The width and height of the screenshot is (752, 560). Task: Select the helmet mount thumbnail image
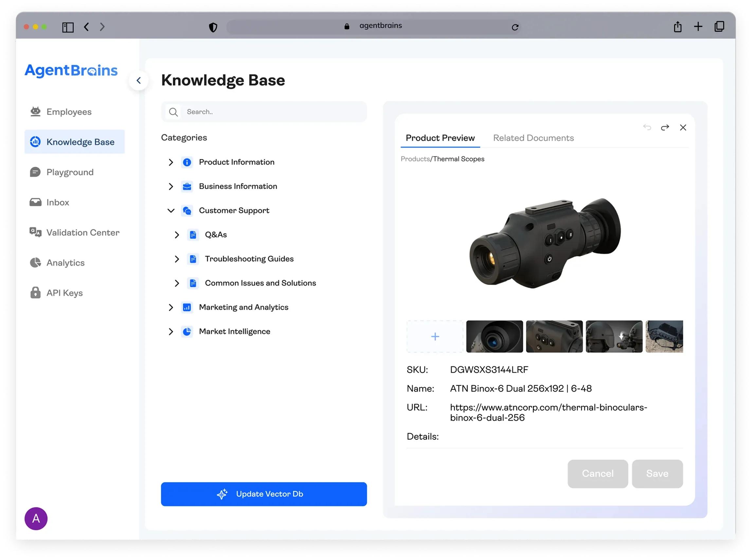614,336
